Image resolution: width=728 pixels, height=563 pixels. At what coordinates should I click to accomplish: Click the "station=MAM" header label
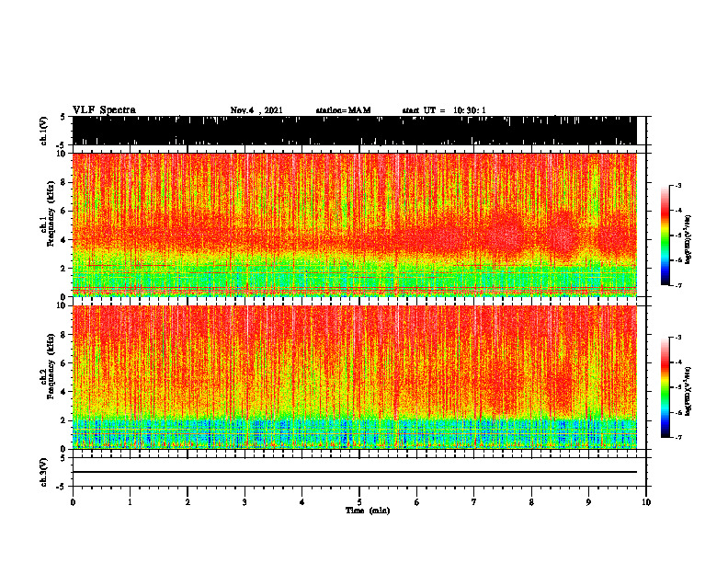[x=343, y=110]
